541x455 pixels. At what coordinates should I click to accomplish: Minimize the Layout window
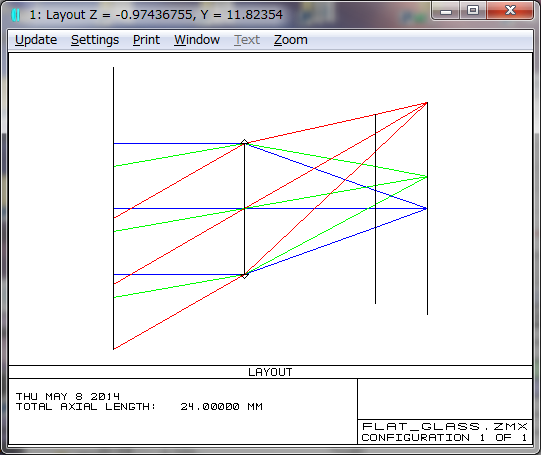pyautogui.click(x=446, y=11)
